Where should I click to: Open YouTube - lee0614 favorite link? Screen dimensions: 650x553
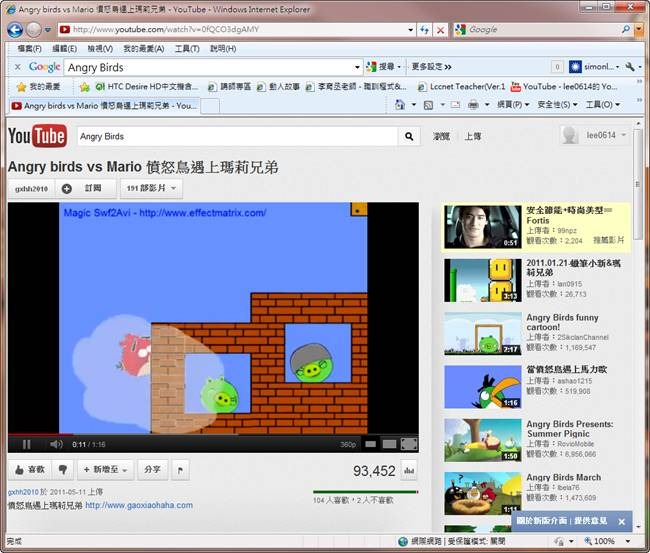[x=564, y=87]
